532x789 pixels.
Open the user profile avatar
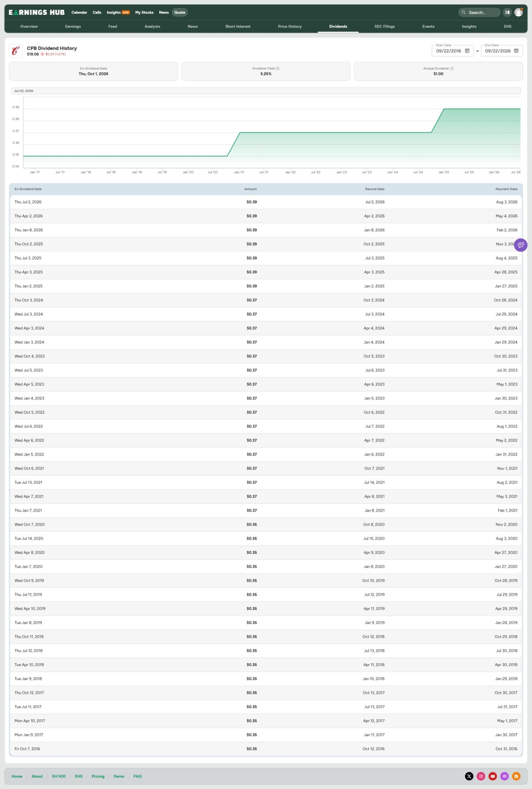[x=518, y=13]
